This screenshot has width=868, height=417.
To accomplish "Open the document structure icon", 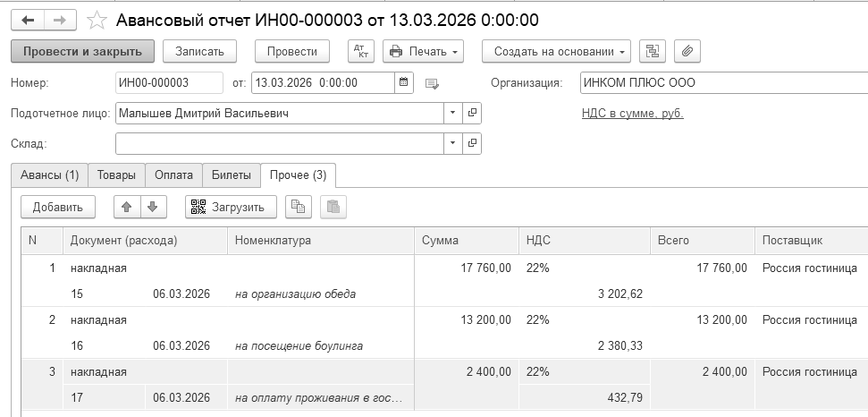I will 652,52.
